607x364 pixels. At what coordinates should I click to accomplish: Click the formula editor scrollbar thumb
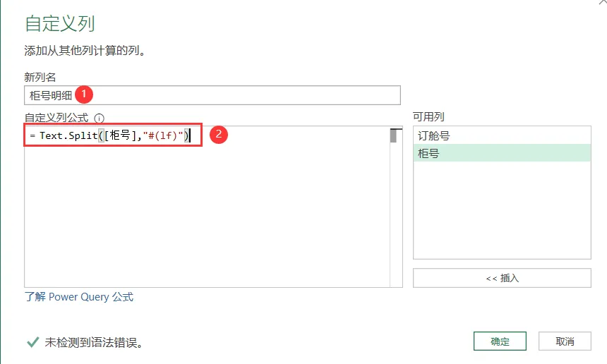point(393,135)
